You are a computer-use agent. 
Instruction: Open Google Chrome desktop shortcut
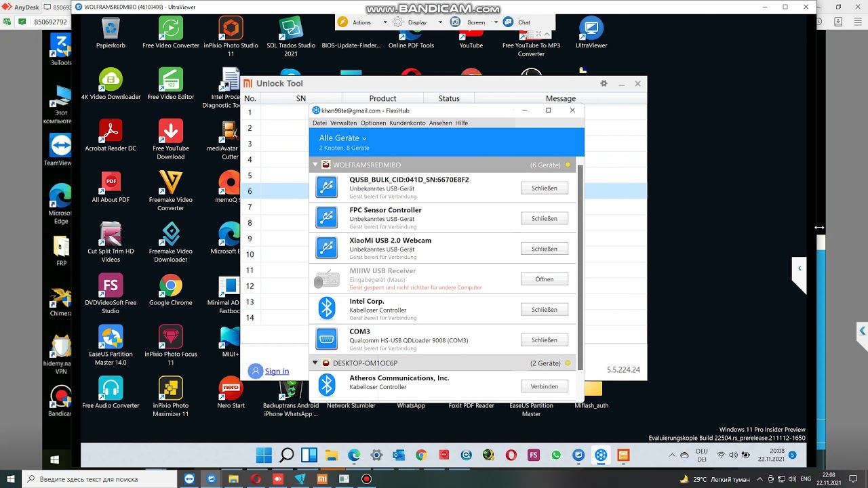pyautogui.click(x=171, y=290)
